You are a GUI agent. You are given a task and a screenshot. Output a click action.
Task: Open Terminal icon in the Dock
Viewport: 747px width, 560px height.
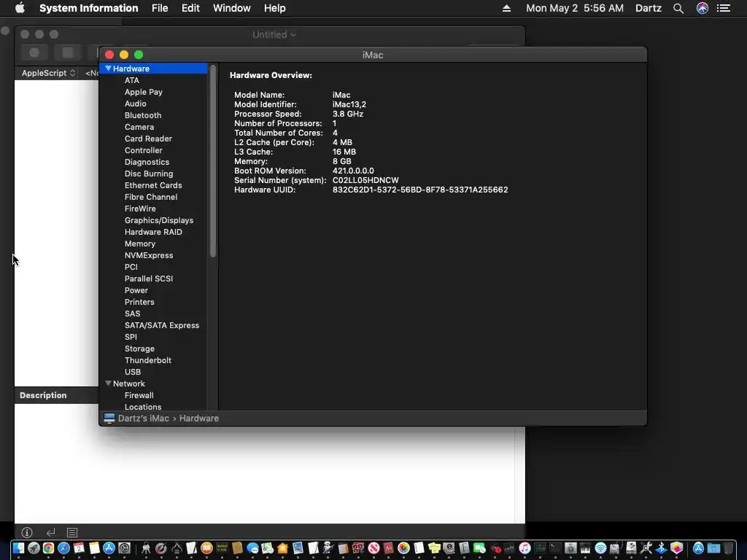(555, 548)
